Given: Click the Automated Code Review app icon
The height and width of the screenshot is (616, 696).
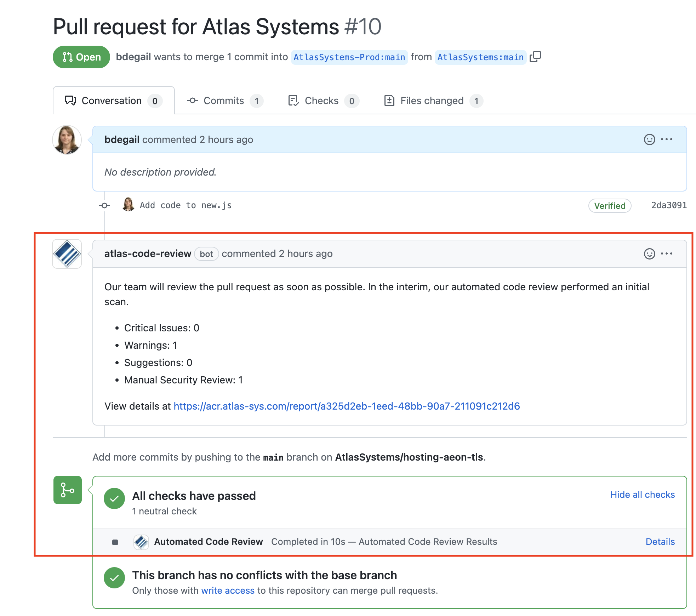Looking at the screenshot, I should point(141,542).
